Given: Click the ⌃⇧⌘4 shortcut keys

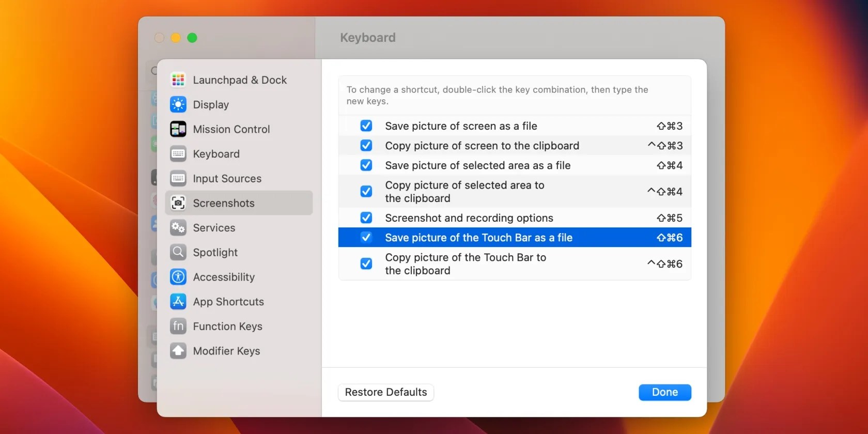Looking at the screenshot, I should coord(665,192).
